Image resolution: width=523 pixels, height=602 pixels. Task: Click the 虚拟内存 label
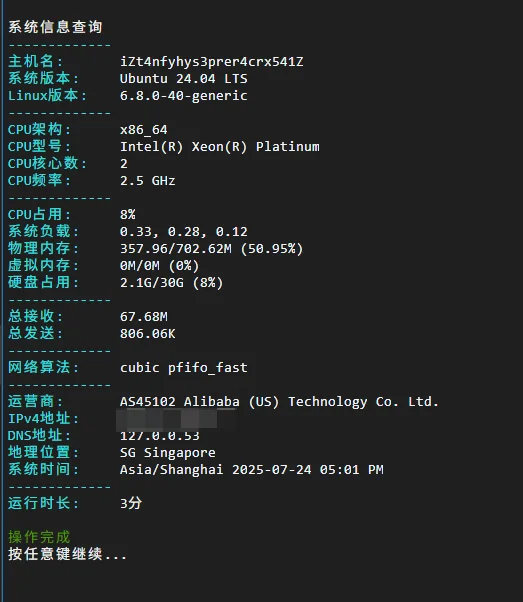43,265
